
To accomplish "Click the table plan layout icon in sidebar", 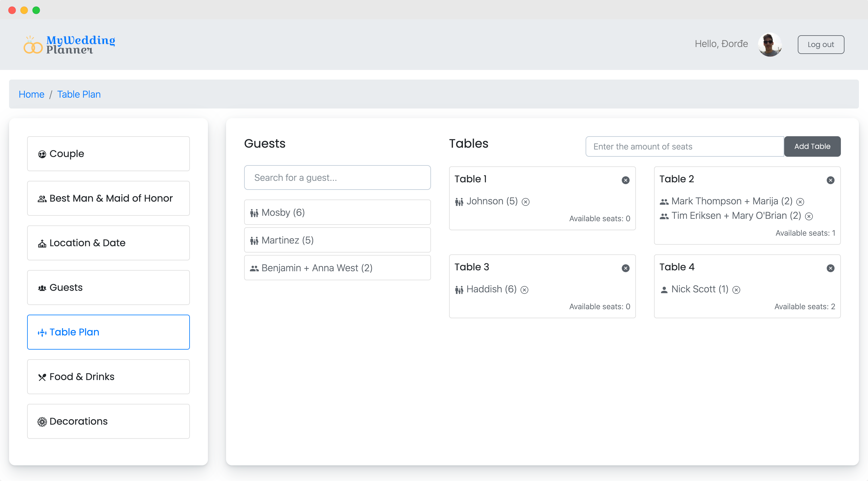I will pos(42,332).
